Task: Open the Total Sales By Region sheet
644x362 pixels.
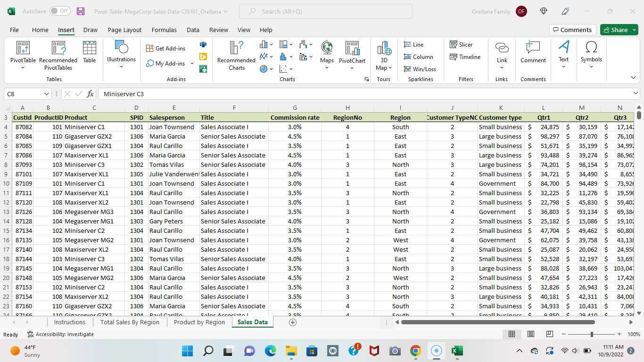Action: (130, 322)
